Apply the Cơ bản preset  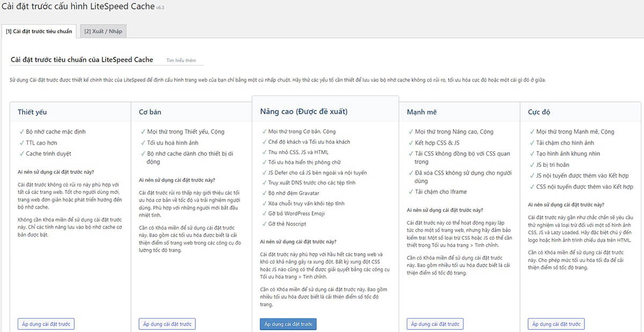pos(167,324)
